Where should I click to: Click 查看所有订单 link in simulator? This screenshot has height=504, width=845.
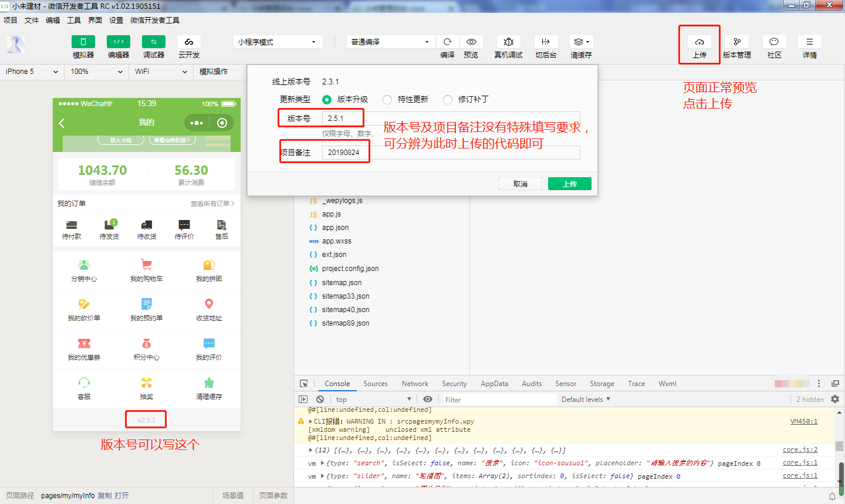point(212,204)
